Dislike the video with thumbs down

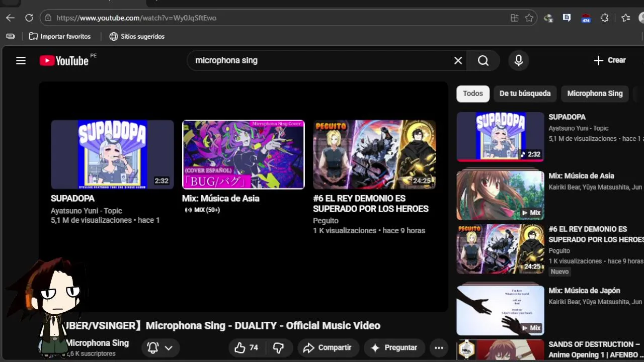[278, 347]
